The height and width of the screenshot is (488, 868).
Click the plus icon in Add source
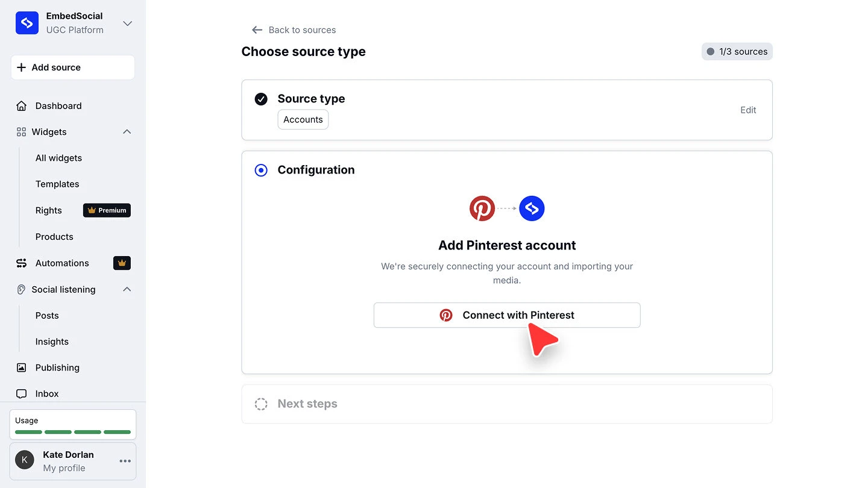[21, 67]
